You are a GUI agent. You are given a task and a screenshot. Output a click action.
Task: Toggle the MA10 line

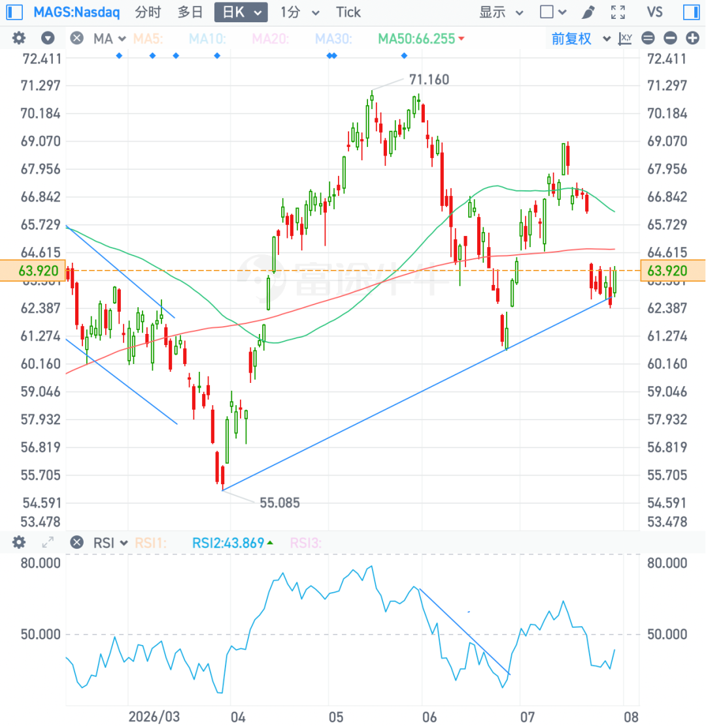(x=207, y=39)
